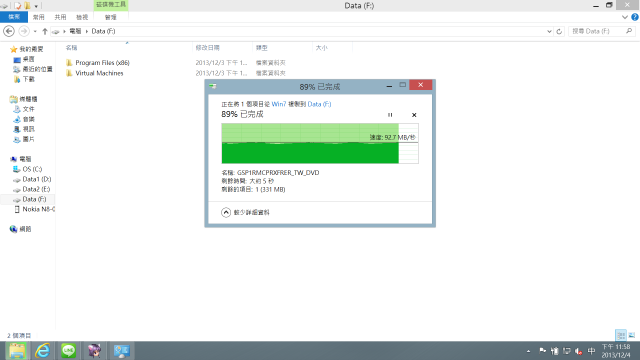Go forward with the Forward arrow
The height and width of the screenshot is (360, 640).
pos(24,31)
